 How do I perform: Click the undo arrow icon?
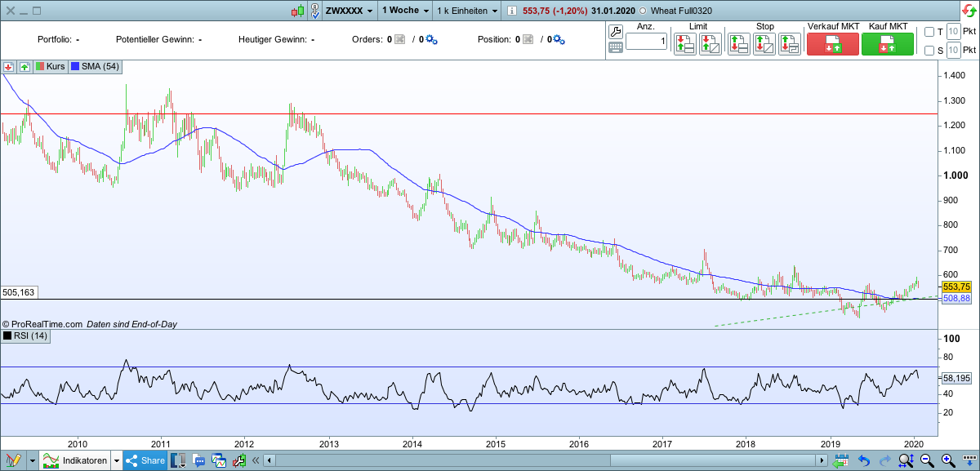click(x=864, y=460)
